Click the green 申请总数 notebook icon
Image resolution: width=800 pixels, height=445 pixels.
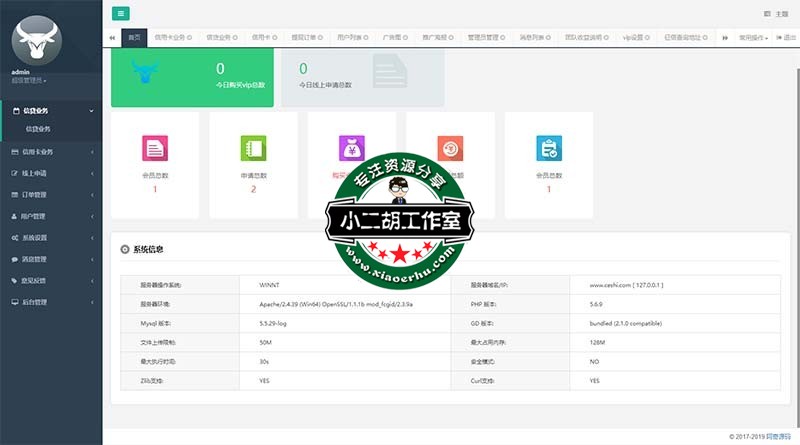tap(253, 148)
